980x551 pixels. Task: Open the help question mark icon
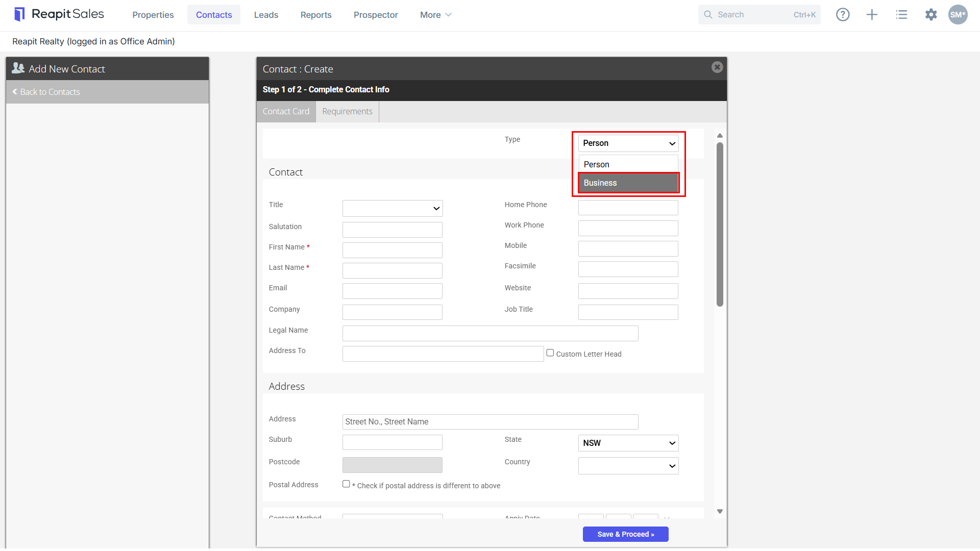[x=843, y=15]
